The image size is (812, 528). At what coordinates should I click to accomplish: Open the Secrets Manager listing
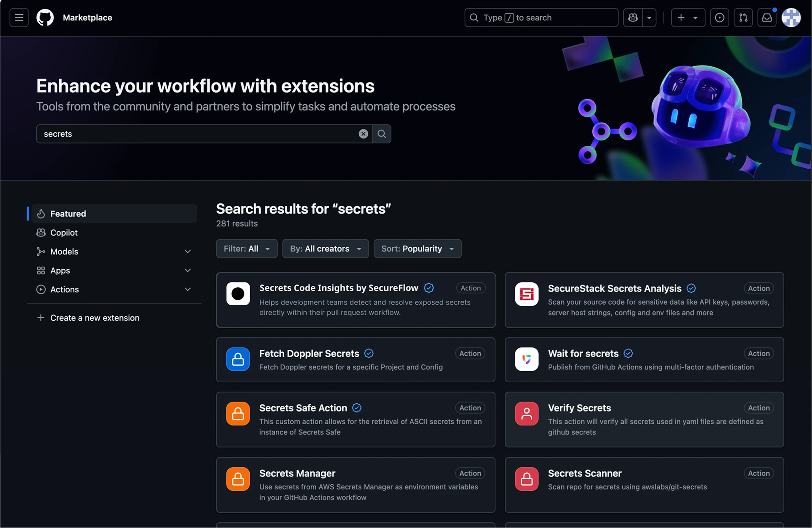tap(298, 473)
